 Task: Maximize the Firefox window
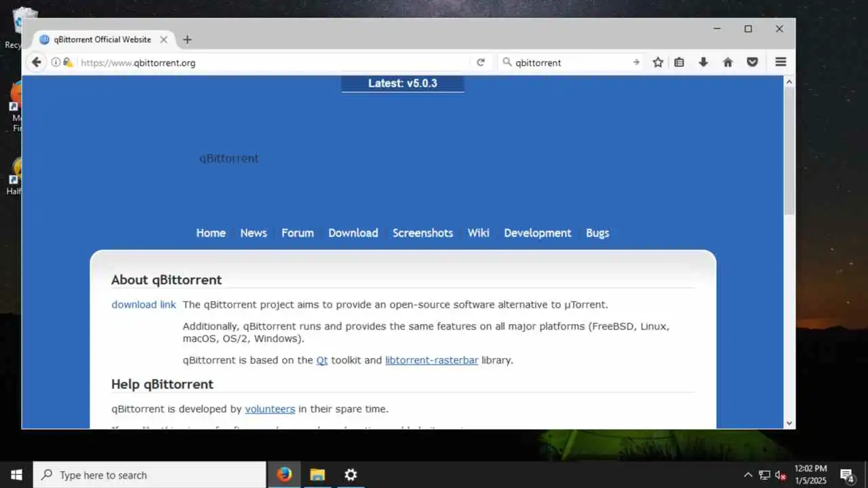pos(748,28)
